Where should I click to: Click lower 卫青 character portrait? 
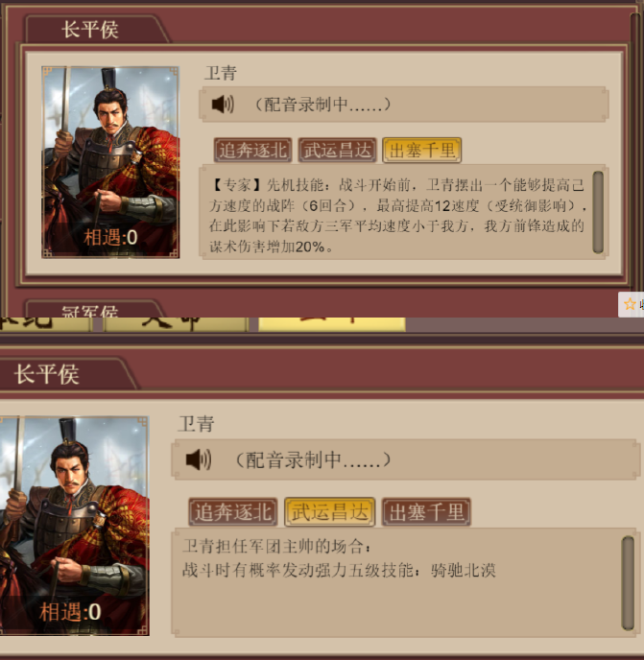(75, 526)
